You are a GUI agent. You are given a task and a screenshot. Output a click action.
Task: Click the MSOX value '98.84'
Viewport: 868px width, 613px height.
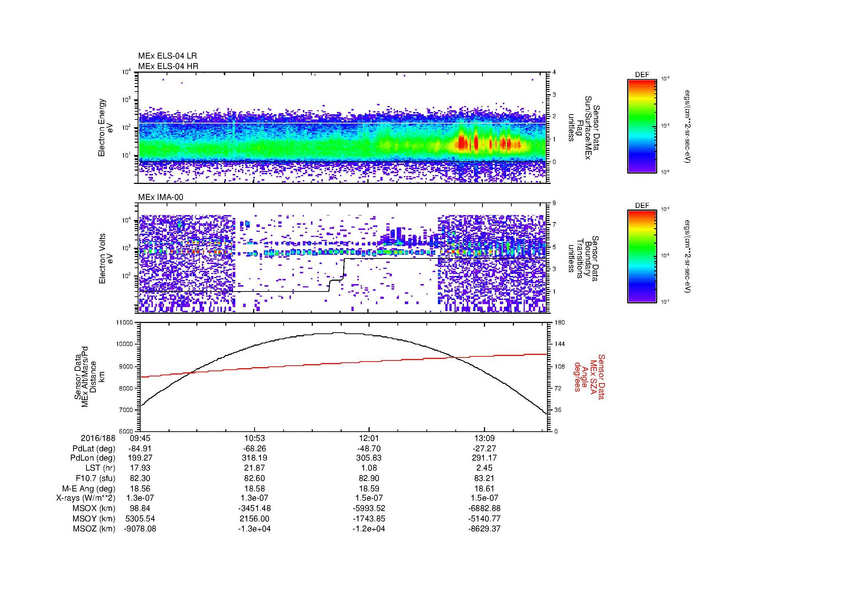point(140,508)
